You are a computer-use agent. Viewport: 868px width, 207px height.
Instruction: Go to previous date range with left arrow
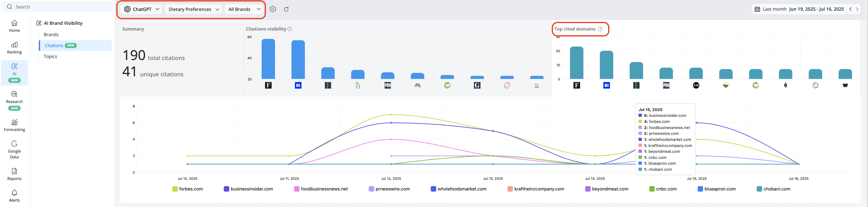click(x=851, y=9)
